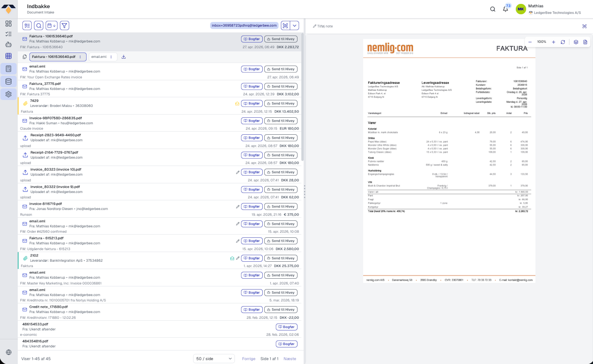Zoom in the invoice with the plus icon
This screenshot has width=593, height=364.
click(x=553, y=42)
